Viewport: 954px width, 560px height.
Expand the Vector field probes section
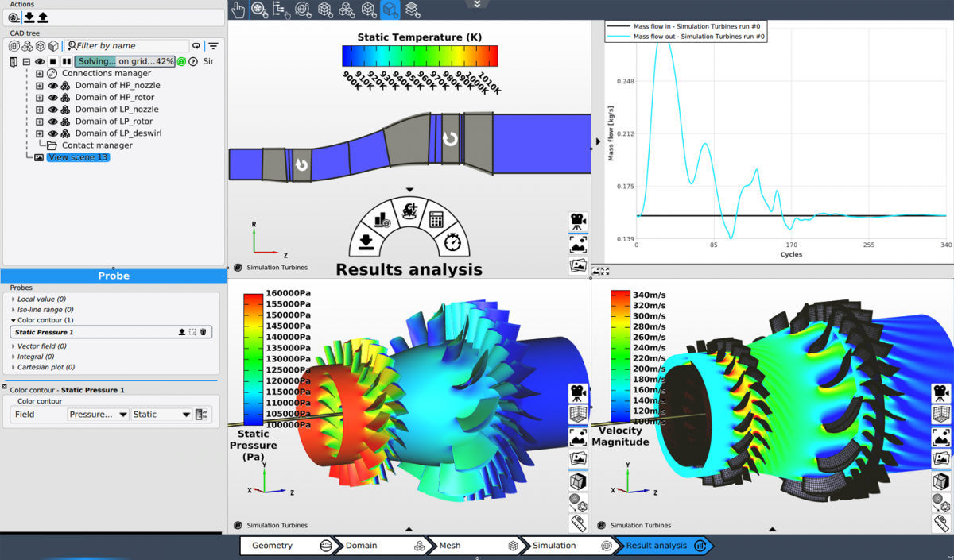(x=13, y=346)
